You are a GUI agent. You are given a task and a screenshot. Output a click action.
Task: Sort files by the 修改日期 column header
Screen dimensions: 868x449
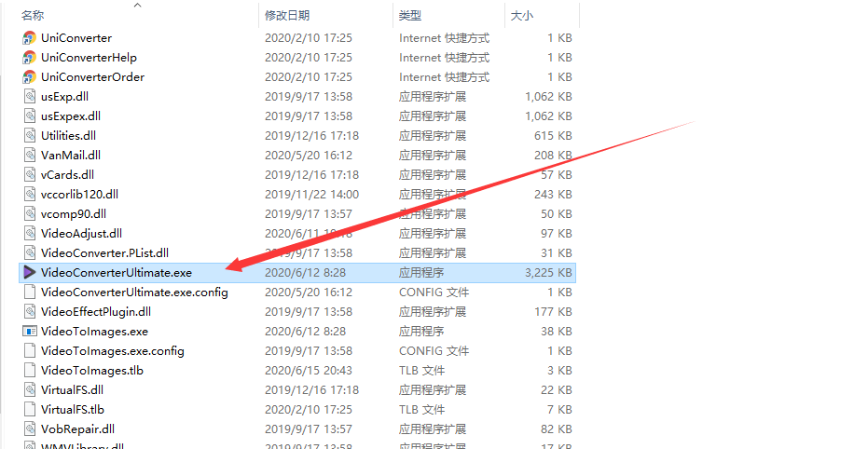pyautogui.click(x=287, y=16)
